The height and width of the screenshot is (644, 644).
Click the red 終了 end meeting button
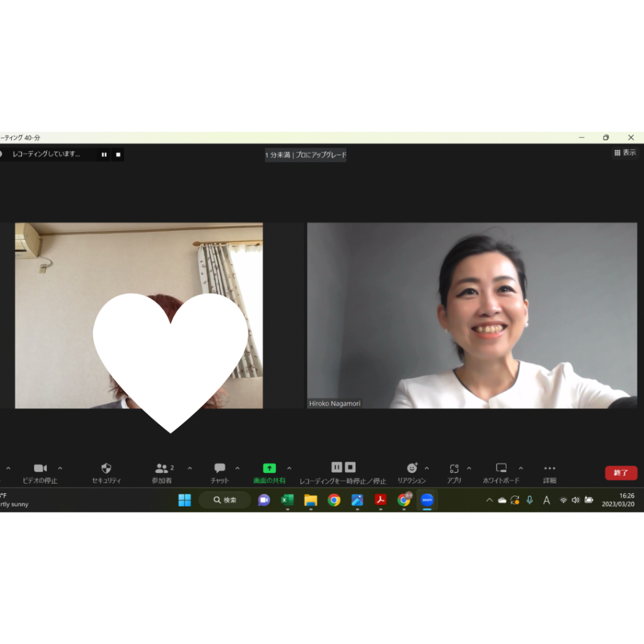[x=621, y=473]
